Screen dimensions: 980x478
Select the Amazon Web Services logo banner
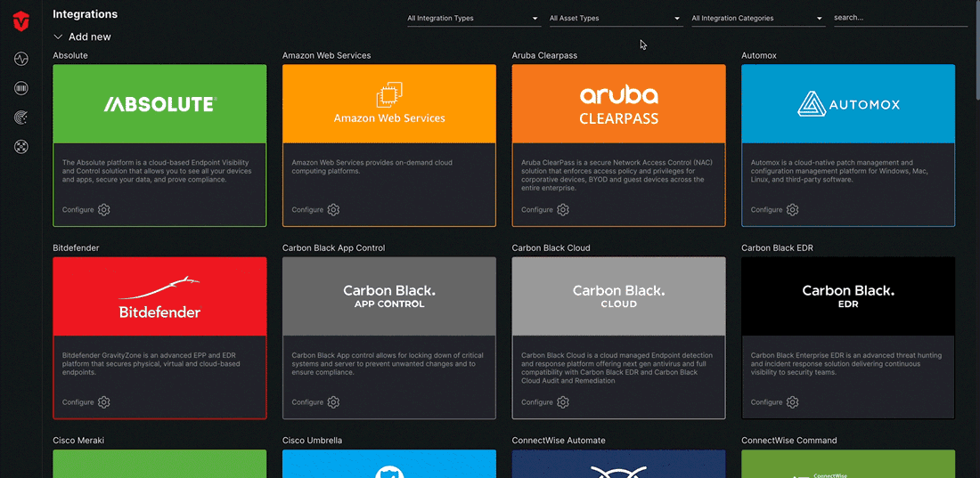tap(388, 104)
